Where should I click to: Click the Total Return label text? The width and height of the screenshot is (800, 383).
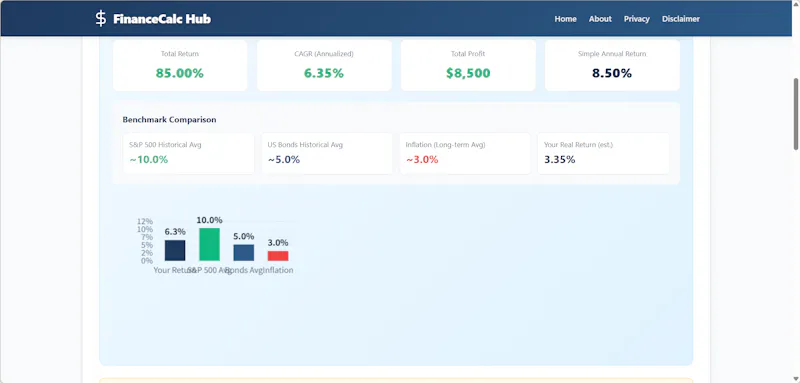tap(180, 54)
